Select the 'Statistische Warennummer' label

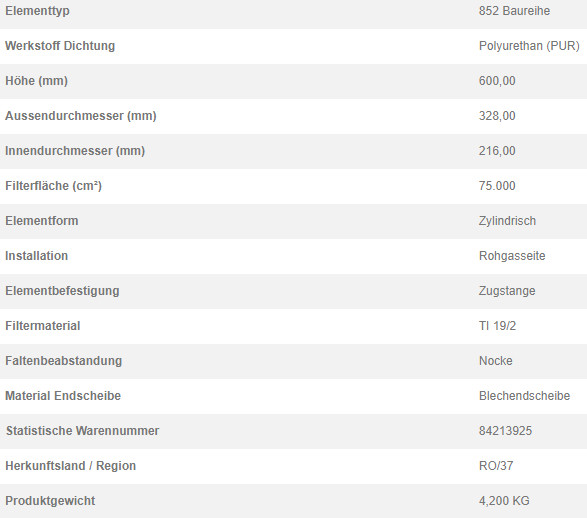[82, 431]
